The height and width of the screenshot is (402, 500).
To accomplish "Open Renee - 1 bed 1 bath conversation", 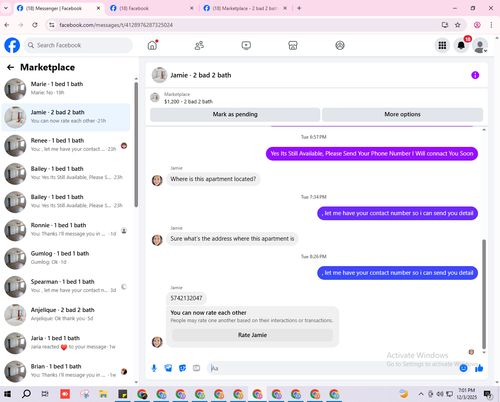I will (67, 145).
